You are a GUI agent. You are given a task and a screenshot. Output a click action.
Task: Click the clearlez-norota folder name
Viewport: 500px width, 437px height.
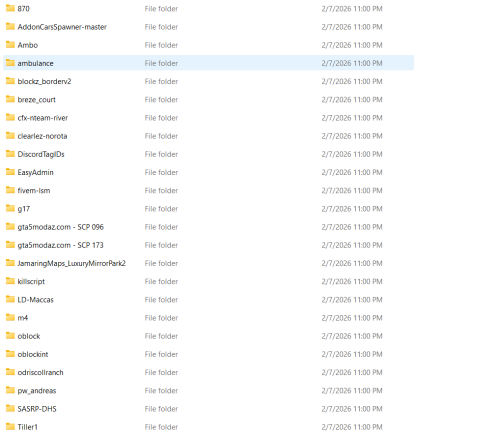(42, 136)
